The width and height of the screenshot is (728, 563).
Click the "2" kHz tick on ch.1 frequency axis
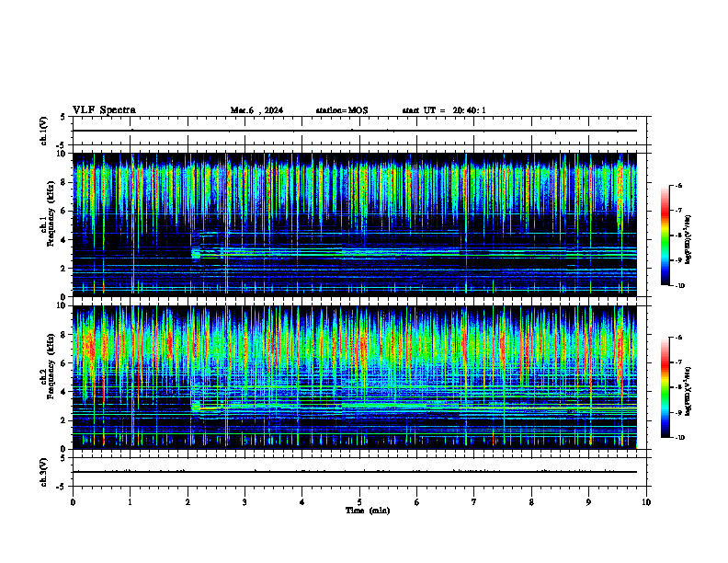point(64,269)
